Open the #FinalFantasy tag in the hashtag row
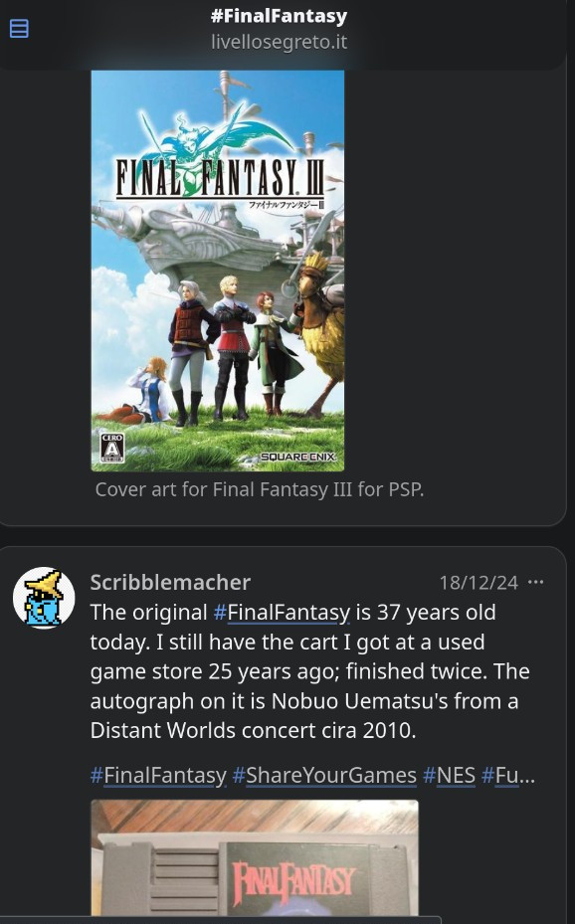575x924 pixels. click(158, 776)
